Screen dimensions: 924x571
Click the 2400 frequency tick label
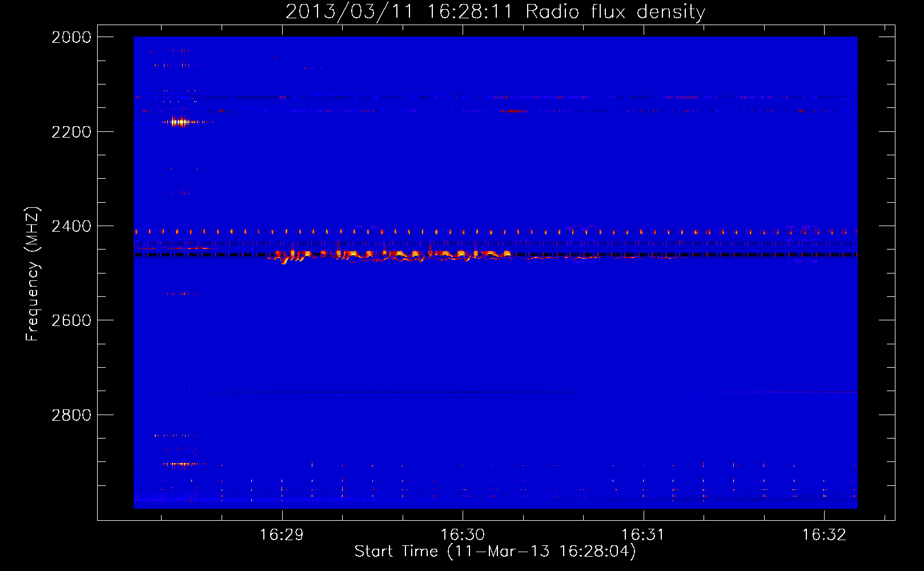[71, 227]
